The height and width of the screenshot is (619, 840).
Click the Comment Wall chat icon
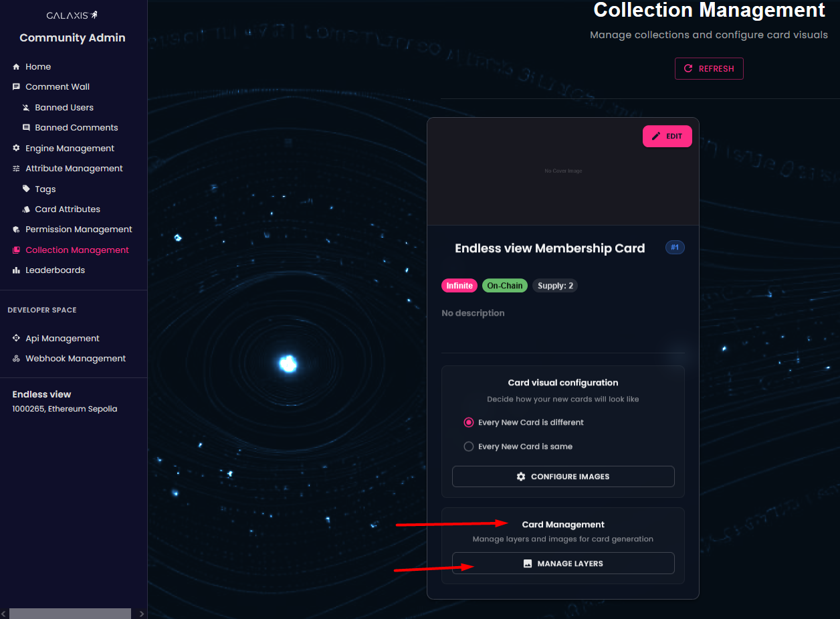17,87
